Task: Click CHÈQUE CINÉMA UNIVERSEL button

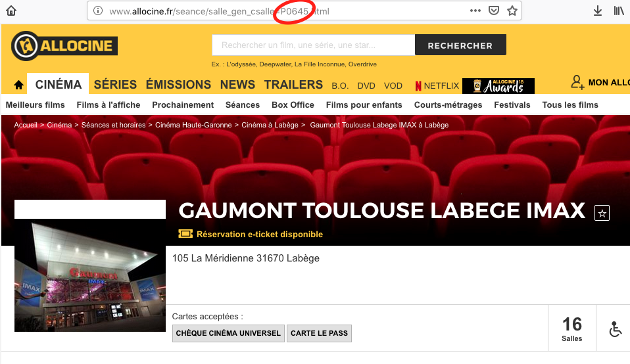Action: [228, 333]
